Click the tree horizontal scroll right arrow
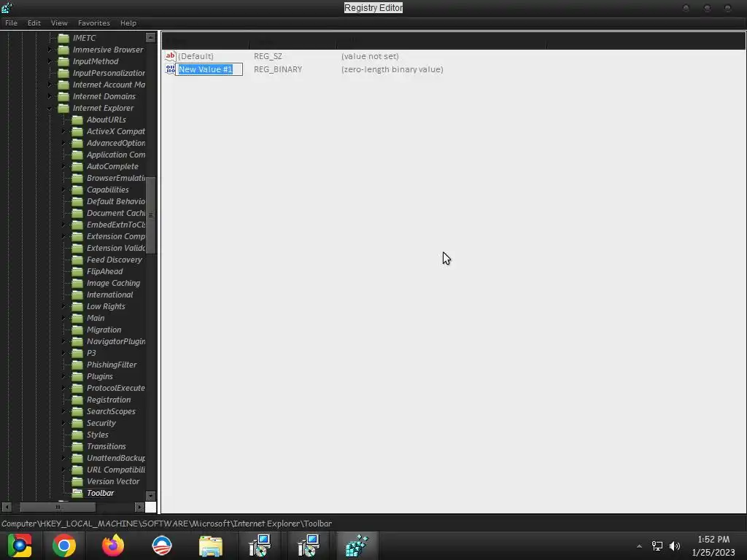The height and width of the screenshot is (560, 747). coord(139,507)
